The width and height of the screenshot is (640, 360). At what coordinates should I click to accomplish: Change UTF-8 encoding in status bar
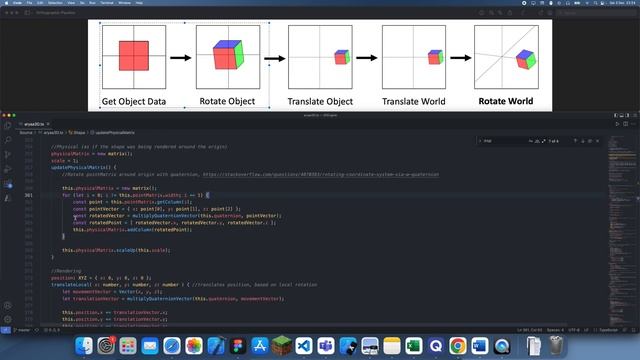(x=574, y=330)
